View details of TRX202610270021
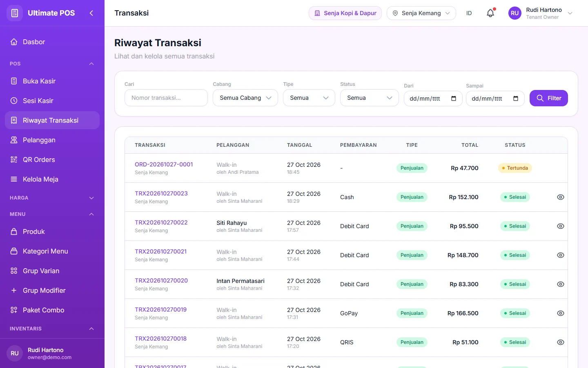Viewport: 588px width, 368px height. point(561,255)
